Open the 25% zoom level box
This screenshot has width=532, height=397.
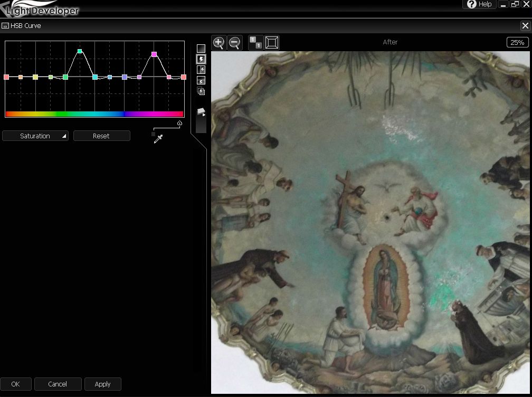coord(517,43)
